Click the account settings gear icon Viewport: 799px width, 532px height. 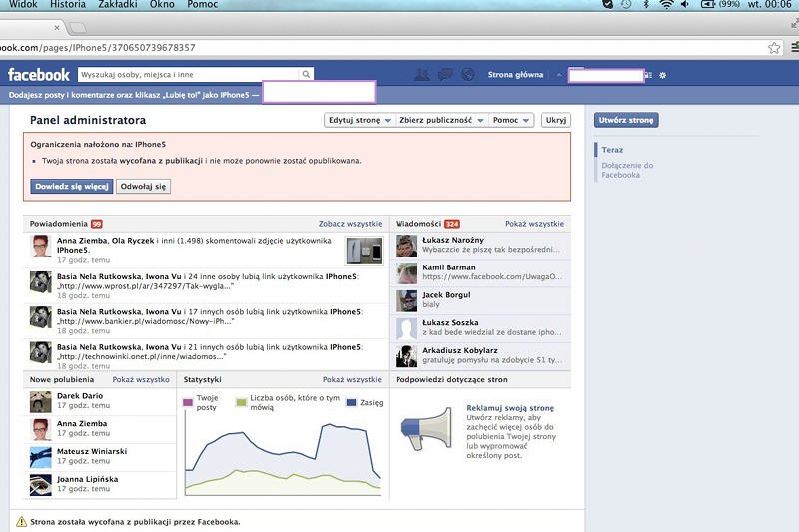point(663,75)
